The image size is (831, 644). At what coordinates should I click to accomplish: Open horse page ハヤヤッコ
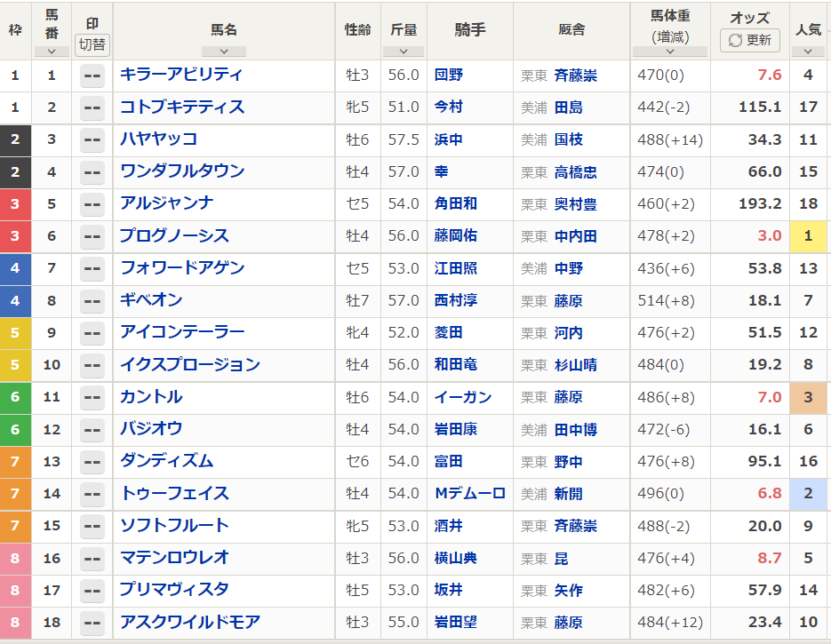coord(159,139)
